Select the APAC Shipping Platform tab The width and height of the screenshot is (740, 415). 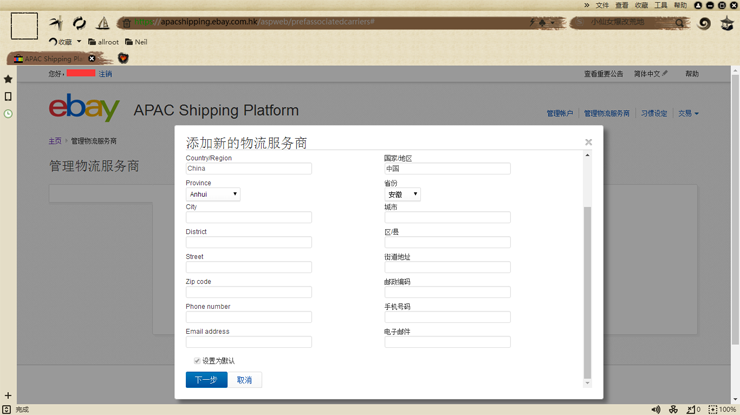coord(52,59)
